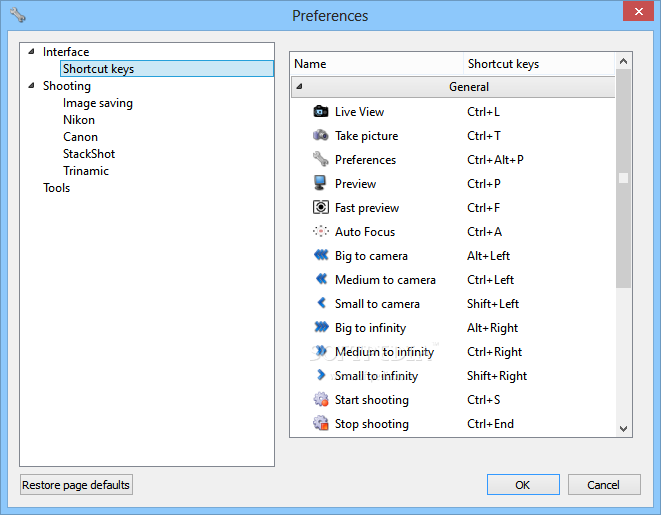Collapse the Interface tree node
This screenshot has width=661, height=515.
(x=31, y=51)
